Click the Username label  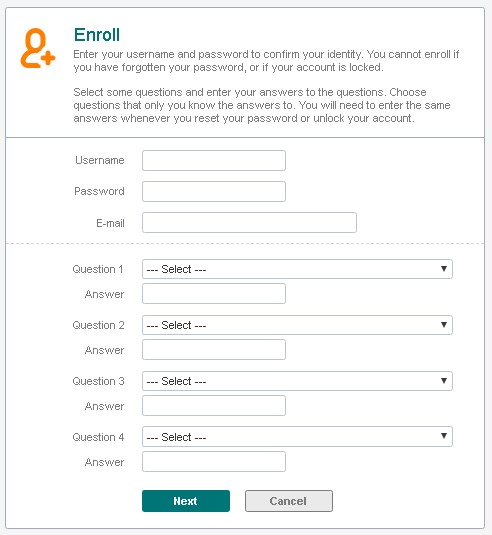100,160
